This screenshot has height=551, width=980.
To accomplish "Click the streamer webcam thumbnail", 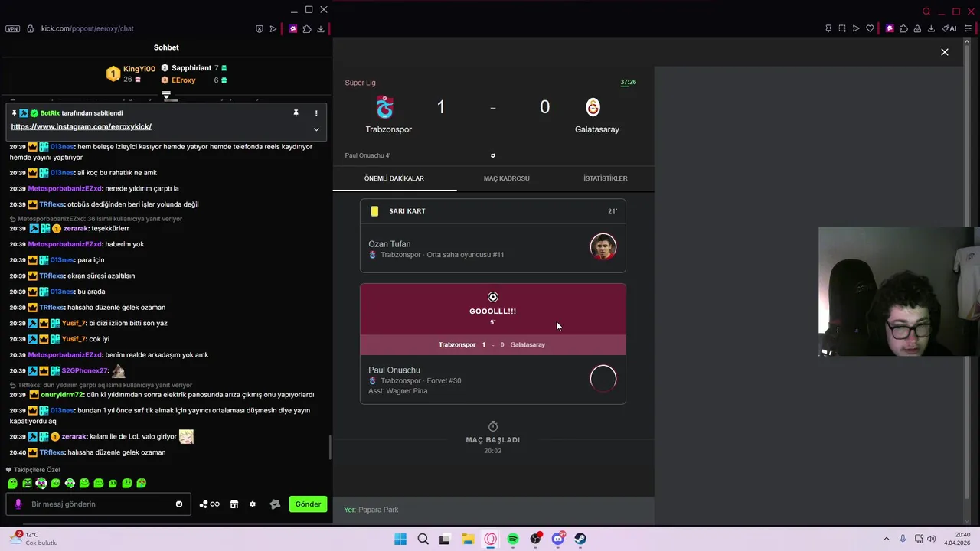I will pyautogui.click(x=899, y=292).
